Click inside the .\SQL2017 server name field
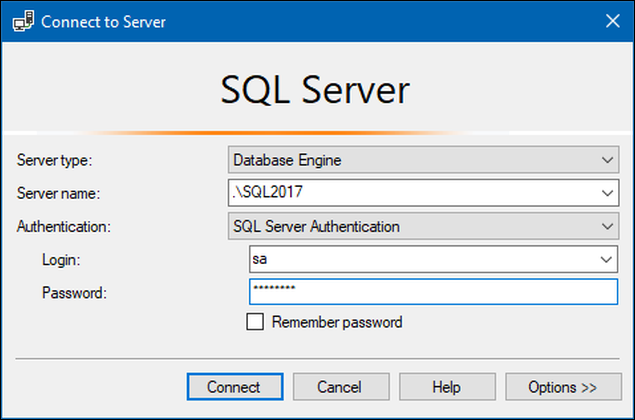 tap(410, 193)
